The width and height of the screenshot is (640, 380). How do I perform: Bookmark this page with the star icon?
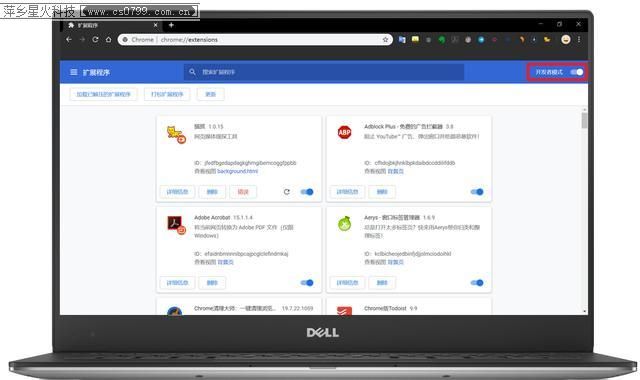(385, 40)
